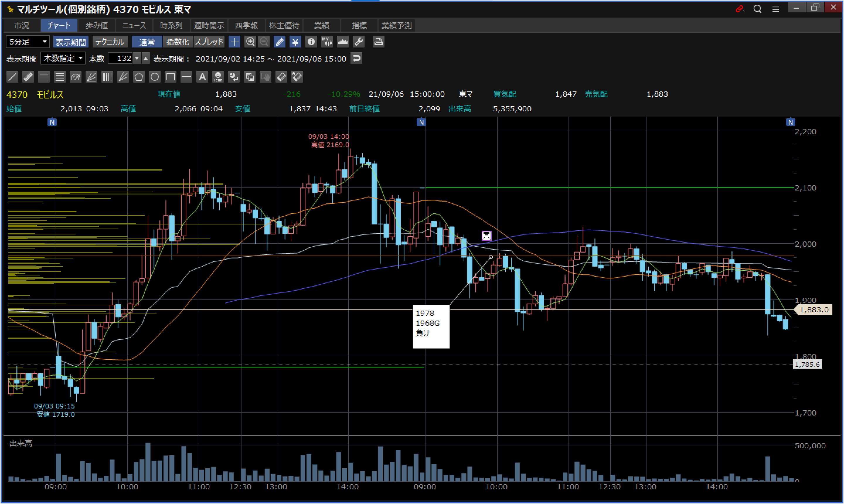Expand the 本数指定 period type dropdown
Viewport: 844px width, 504px height.
[63, 58]
